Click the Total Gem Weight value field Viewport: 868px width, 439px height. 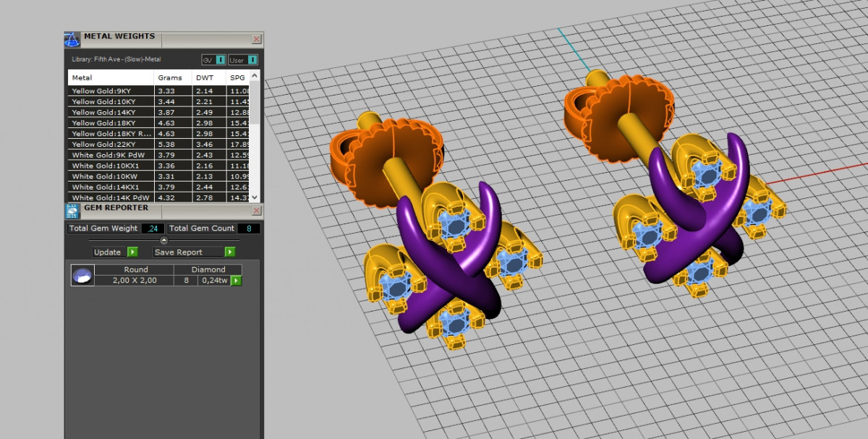[x=152, y=229]
